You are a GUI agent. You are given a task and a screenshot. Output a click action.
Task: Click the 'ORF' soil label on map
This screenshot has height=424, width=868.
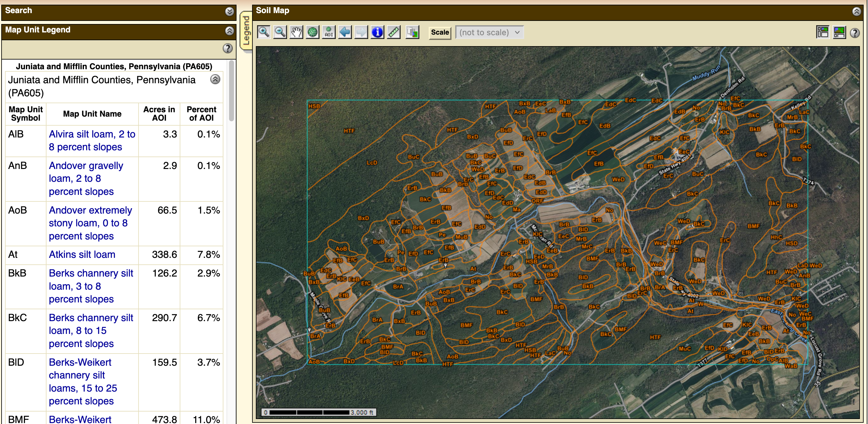click(x=537, y=201)
